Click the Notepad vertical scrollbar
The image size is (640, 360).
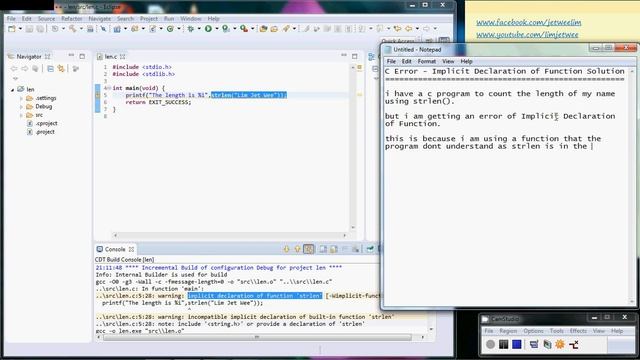tap(632, 187)
